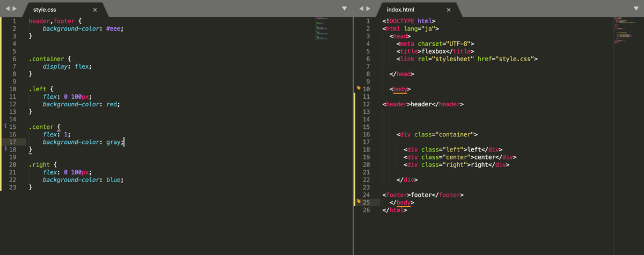Click the 'class="right"' div line
This screenshot has width=644, height=255.
456,164
